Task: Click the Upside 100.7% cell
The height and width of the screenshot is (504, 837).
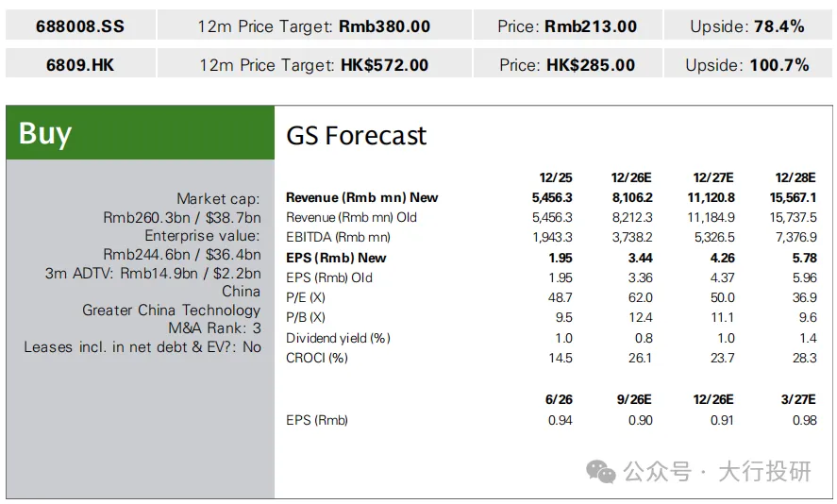Action: pos(747,64)
